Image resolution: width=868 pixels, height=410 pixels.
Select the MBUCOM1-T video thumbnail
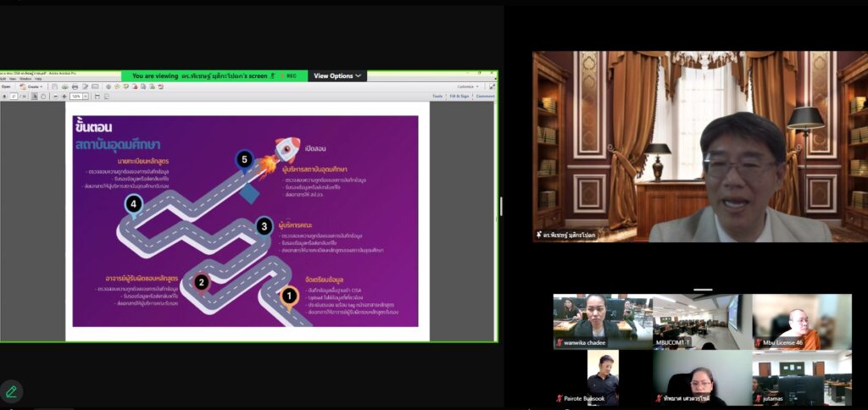702,322
